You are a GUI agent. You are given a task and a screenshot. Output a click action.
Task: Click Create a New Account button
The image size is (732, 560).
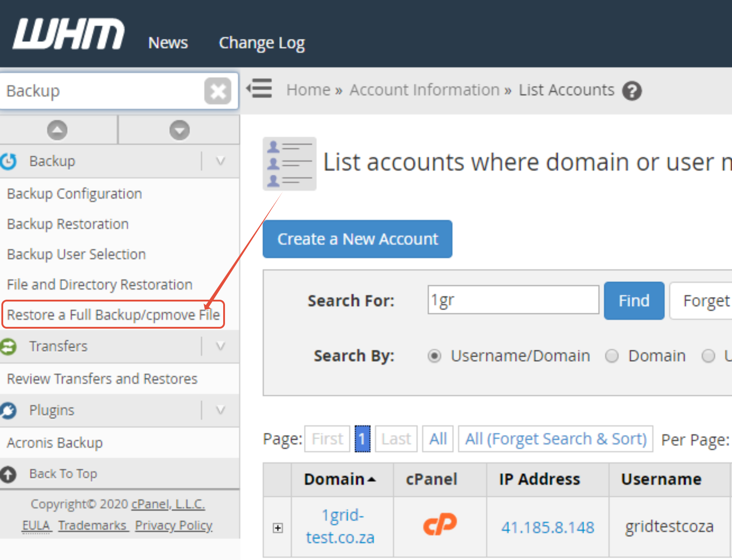coord(358,239)
